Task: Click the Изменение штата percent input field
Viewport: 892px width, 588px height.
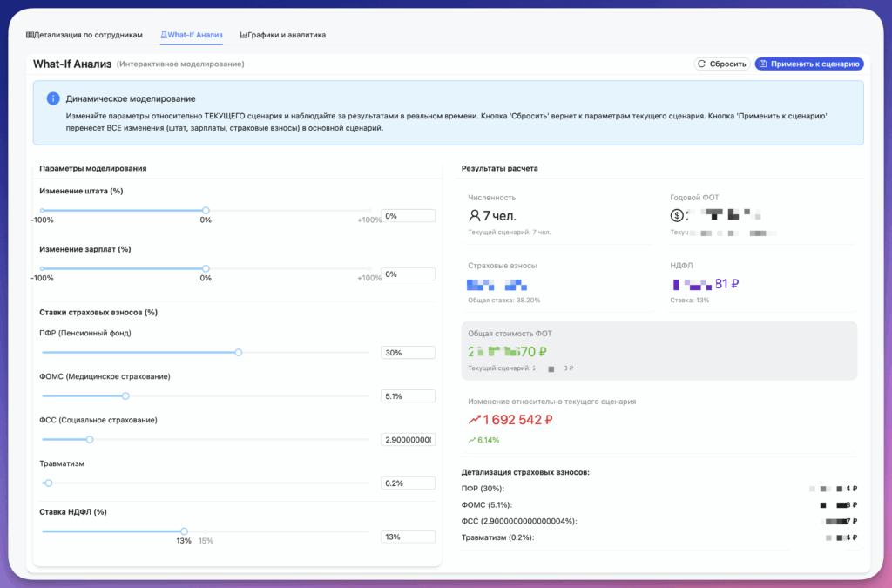Action: pyautogui.click(x=408, y=216)
